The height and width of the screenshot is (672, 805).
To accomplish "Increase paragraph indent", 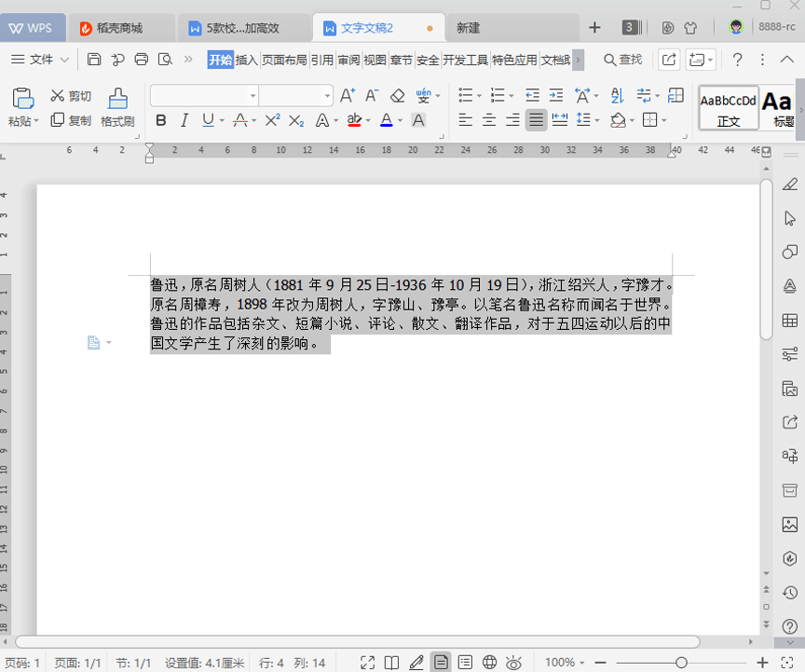I will click(x=556, y=96).
